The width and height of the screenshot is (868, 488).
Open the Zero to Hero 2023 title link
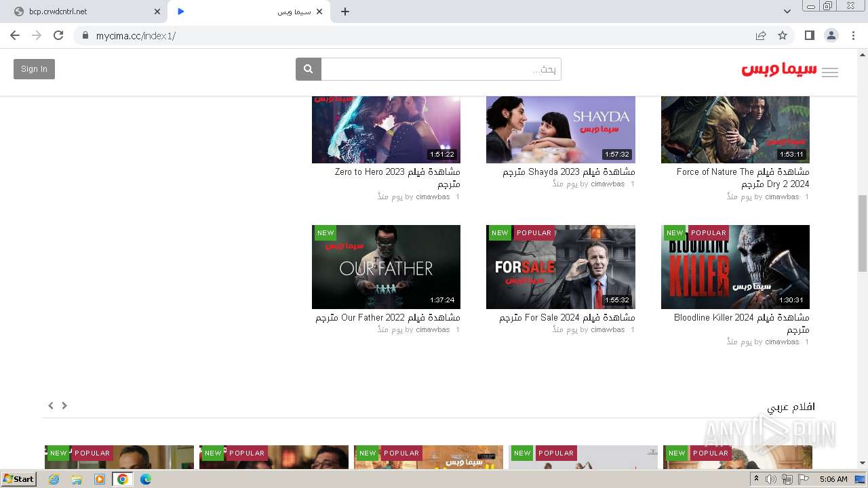[397, 178]
